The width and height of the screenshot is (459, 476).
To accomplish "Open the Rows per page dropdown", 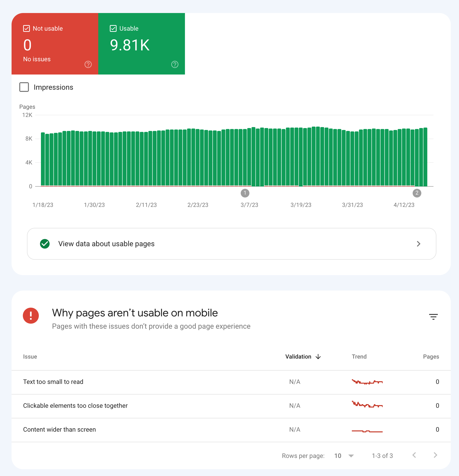I will pyautogui.click(x=351, y=456).
